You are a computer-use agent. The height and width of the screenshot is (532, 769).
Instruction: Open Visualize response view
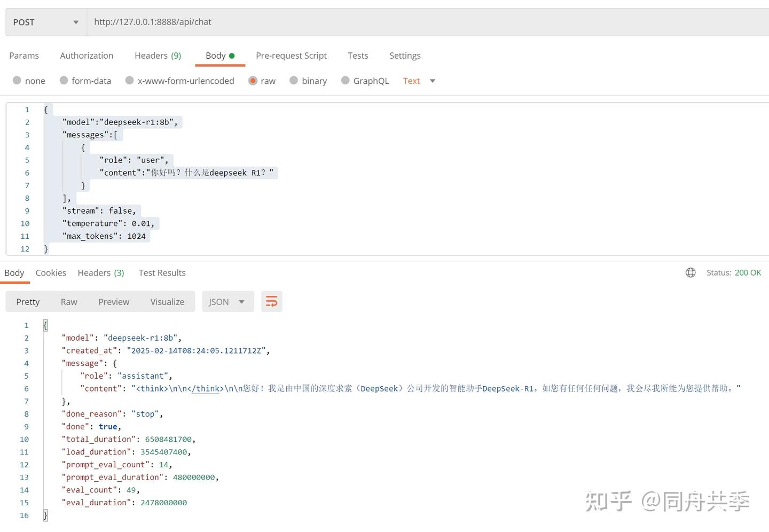(167, 302)
